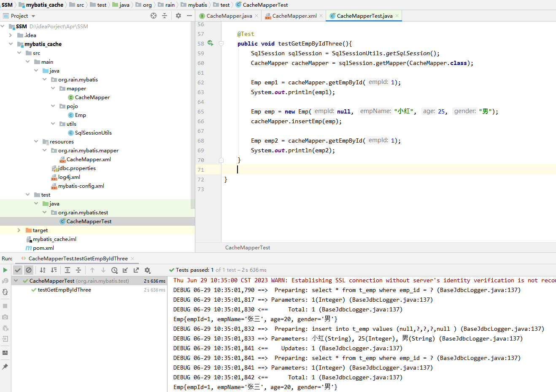This screenshot has width=556, height=392.
Task: Toggle auto-test rerun icon
Action: 5,292
